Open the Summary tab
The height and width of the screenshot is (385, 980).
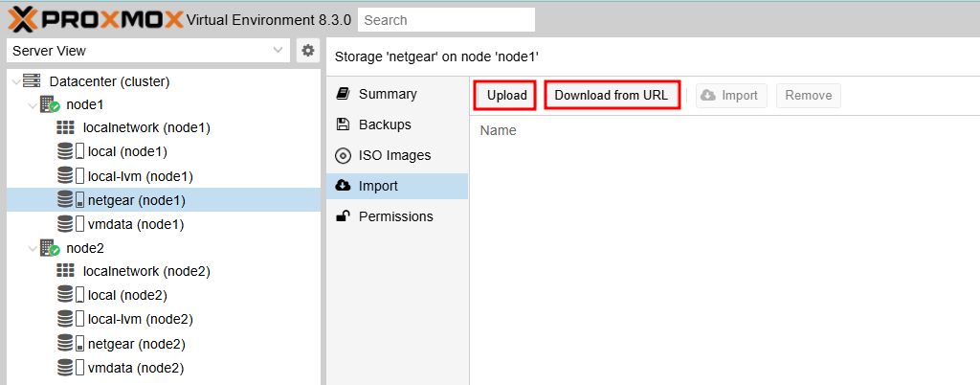point(397,94)
